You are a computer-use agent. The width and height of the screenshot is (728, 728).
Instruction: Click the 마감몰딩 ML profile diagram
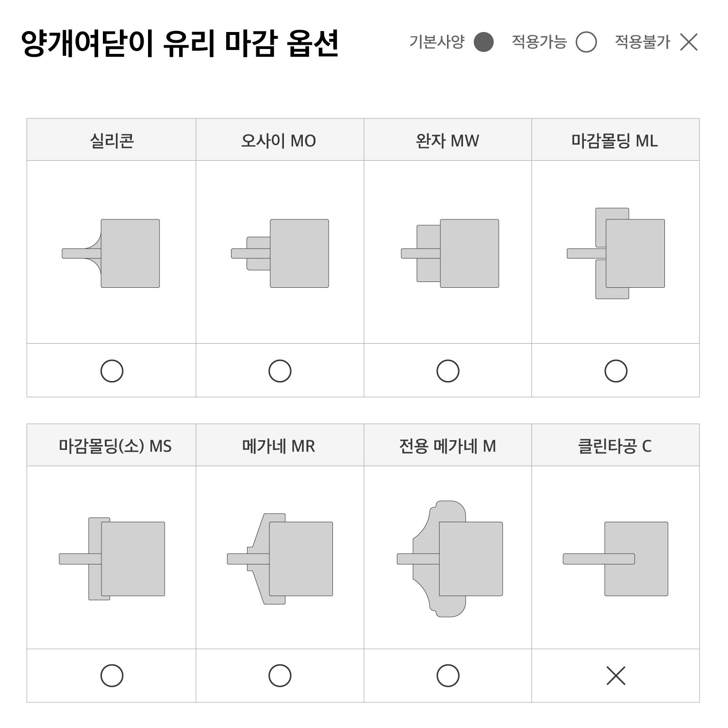pyautogui.click(x=616, y=253)
